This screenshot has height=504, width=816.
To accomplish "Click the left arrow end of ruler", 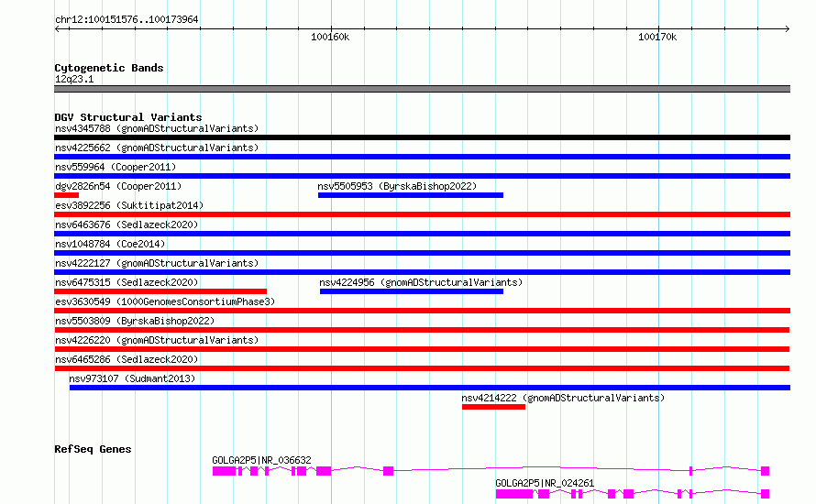I will tap(57, 29).
